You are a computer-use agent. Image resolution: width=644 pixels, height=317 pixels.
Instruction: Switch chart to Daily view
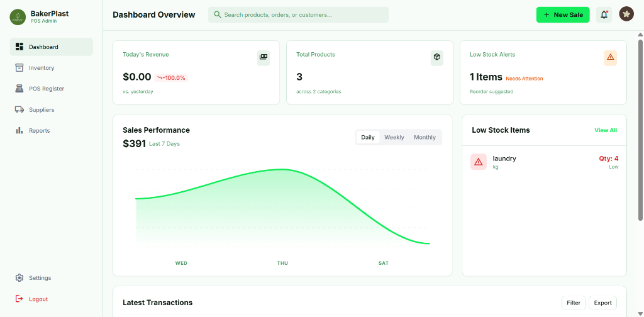coord(368,137)
